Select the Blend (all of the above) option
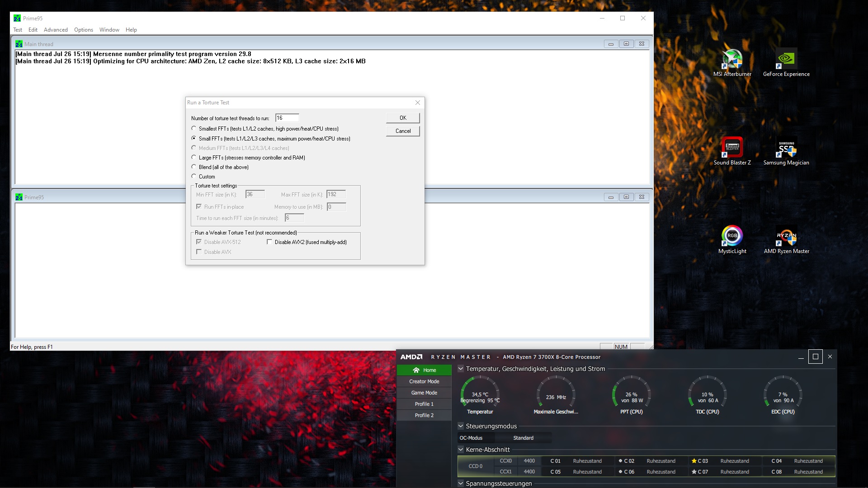 (194, 167)
